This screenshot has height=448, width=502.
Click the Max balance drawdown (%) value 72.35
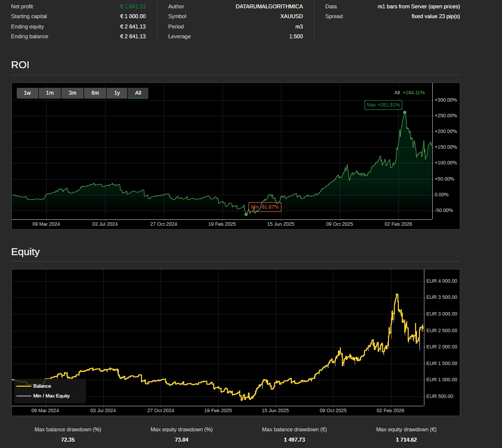click(x=68, y=440)
